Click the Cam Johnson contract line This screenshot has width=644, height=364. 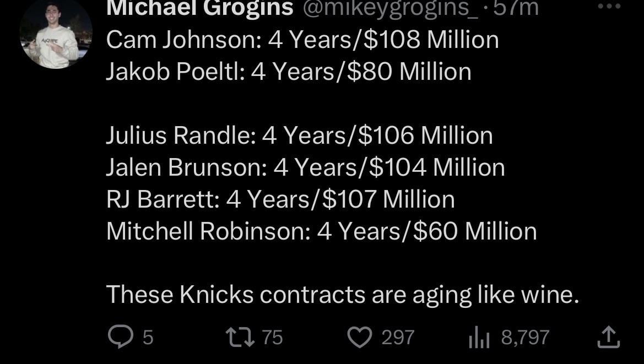[302, 40]
